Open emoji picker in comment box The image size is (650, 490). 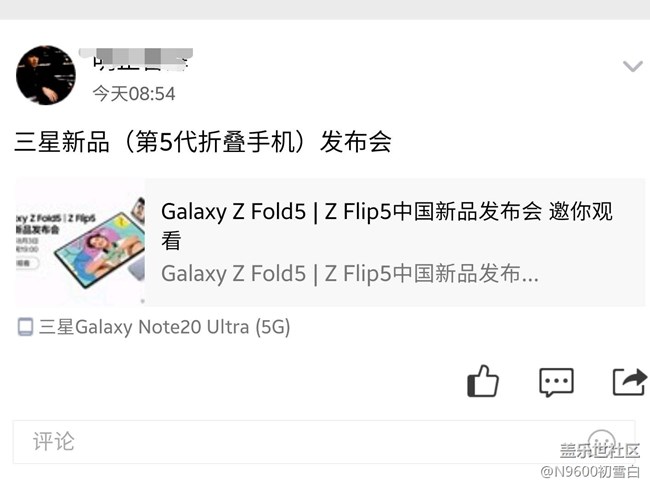(x=601, y=441)
